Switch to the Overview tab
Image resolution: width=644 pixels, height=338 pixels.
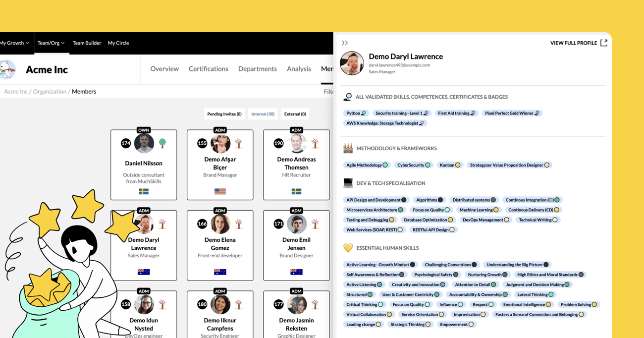(x=164, y=69)
